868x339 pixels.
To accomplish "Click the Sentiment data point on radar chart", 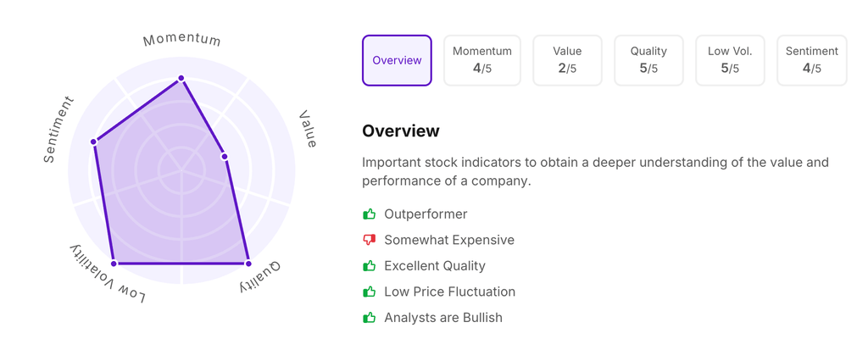I will click(x=94, y=142).
